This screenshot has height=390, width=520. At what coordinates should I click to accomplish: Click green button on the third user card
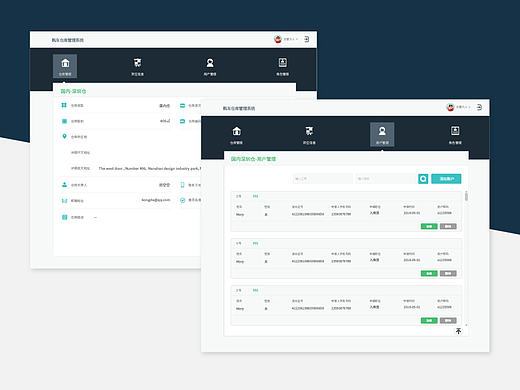tap(429, 320)
